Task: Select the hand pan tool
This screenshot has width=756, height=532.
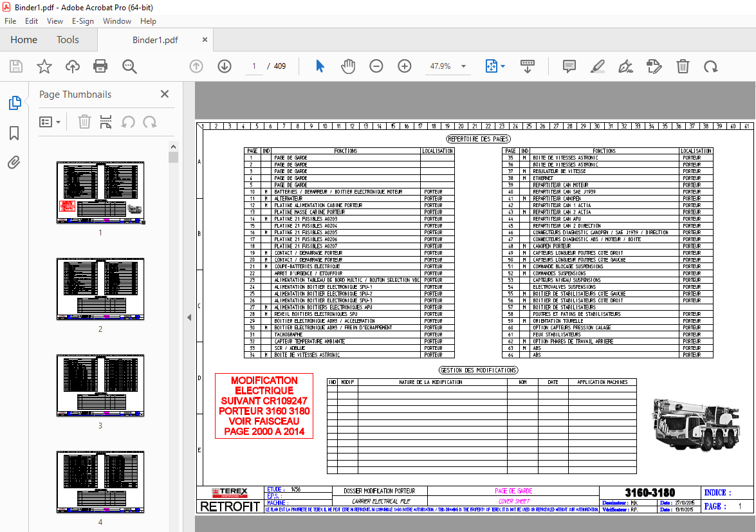Action: [x=348, y=66]
